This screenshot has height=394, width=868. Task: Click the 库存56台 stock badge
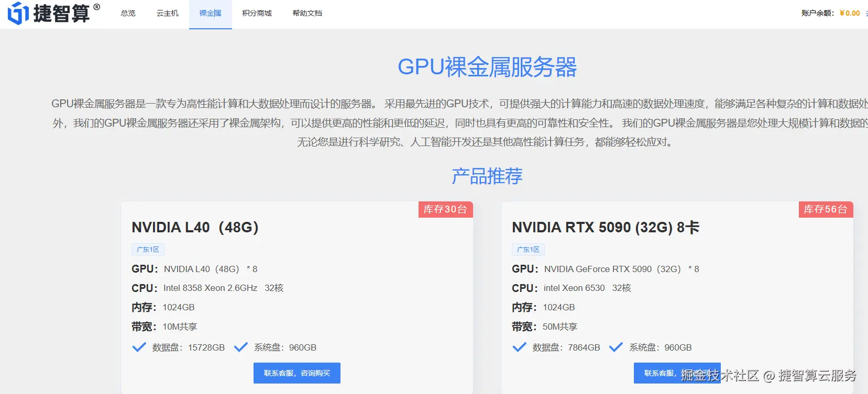click(826, 209)
